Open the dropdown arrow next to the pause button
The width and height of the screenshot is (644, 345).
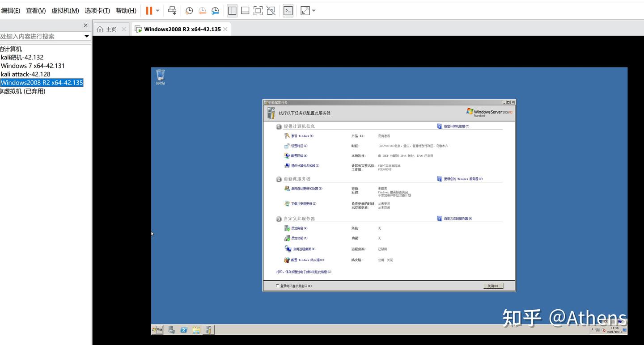[157, 11]
